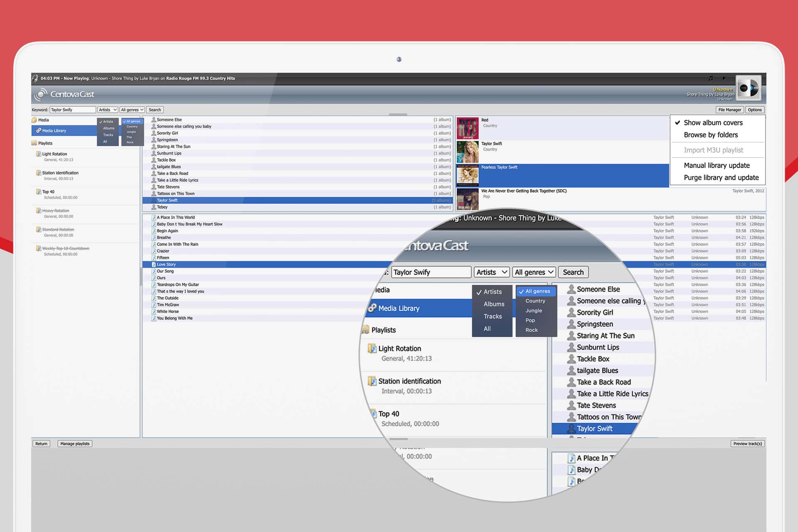This screenshot has width=798, height=532.
Task: Select magnified Take a Back Road artist
Action: click(x=603, y=382)
